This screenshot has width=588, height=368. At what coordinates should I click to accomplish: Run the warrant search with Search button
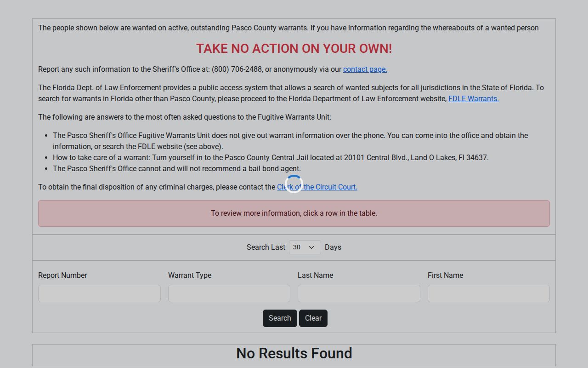(x=280, y=318)
